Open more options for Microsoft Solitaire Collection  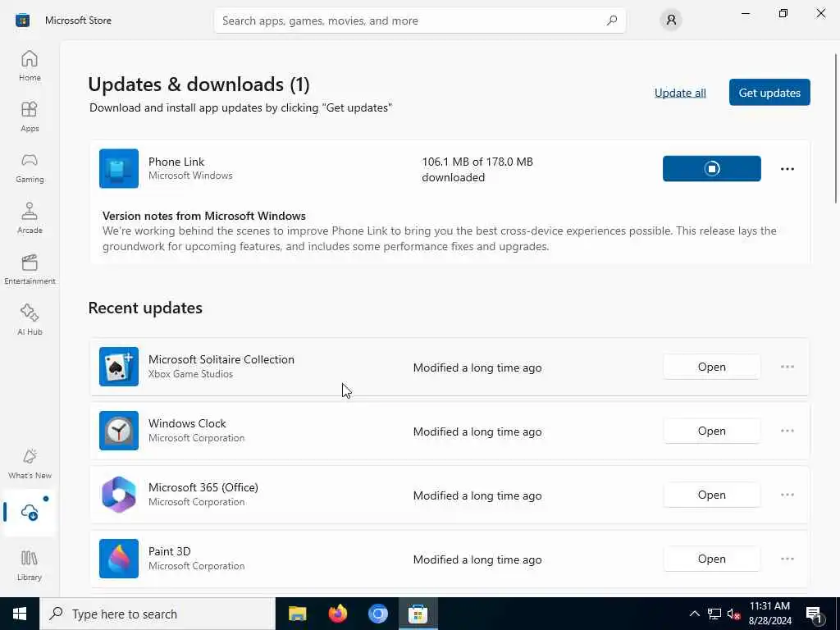pyautogui.click(x=787, y=367)
